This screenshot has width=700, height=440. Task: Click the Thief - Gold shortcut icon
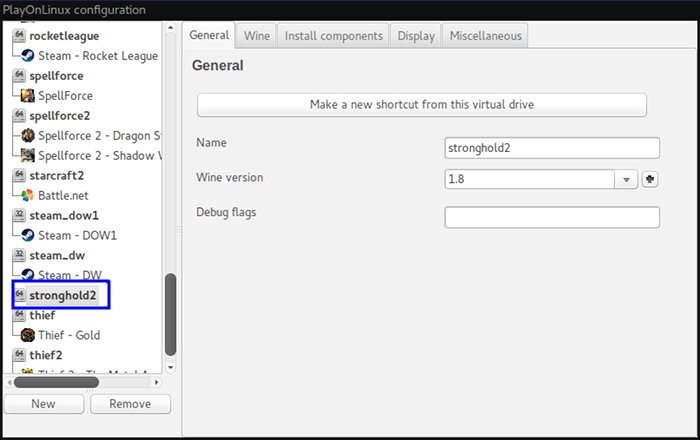(28, 335)
